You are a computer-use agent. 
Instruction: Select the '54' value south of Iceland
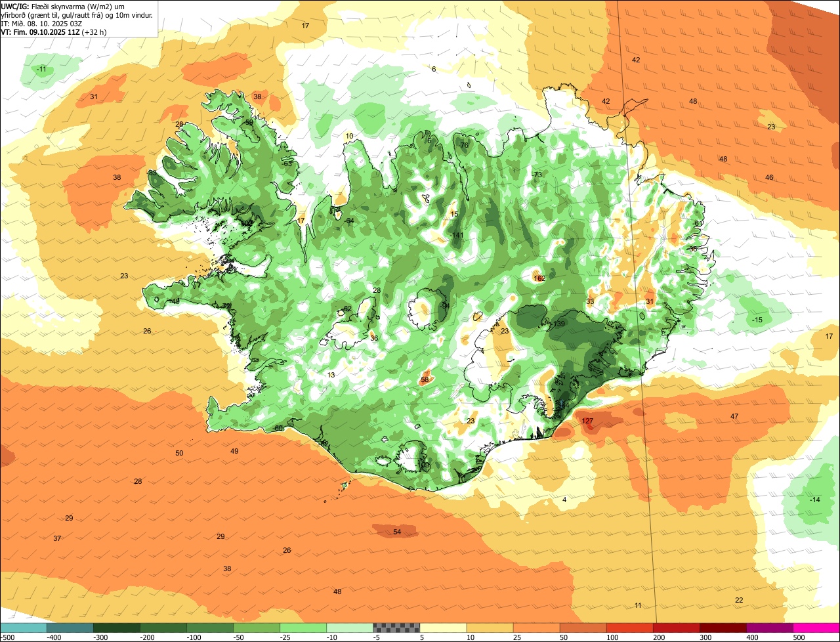tap(397, 532)
